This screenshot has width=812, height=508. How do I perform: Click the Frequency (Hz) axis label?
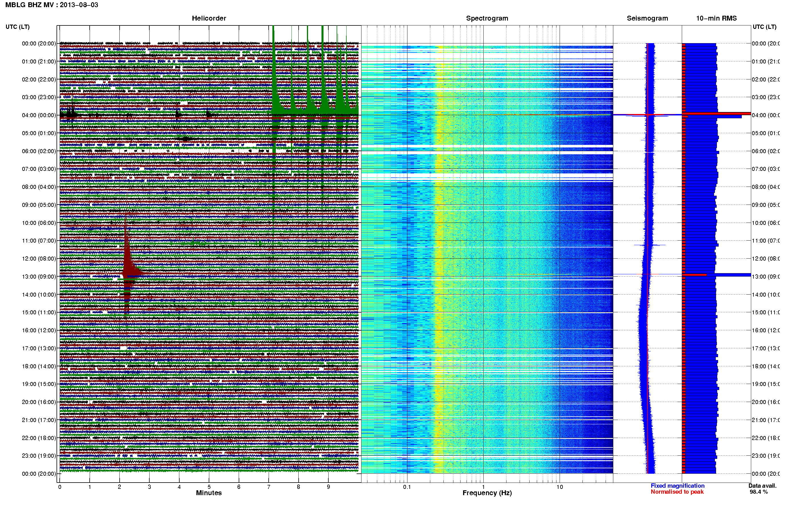tap(487, 493)
